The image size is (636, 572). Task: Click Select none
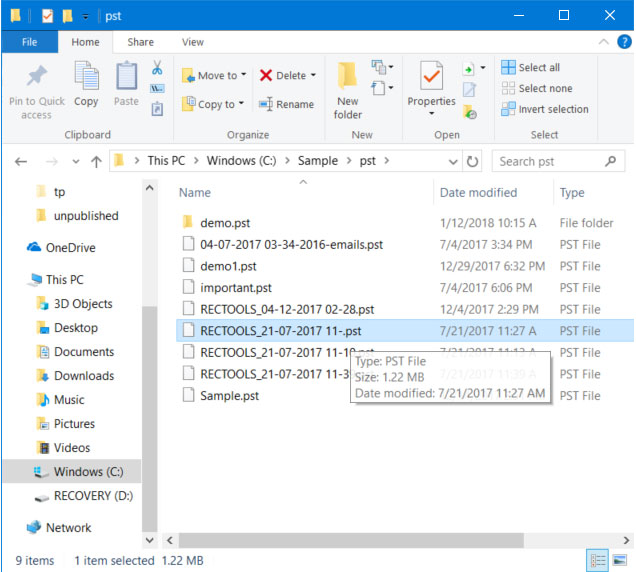[537, 88]
